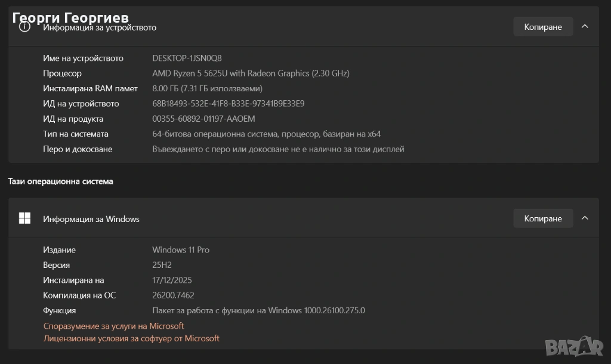The width and height of the screenshot is (611, 364).
Task: Select the product ID 00355-60892-01197-AAOEM
Action: pos(203,119)
